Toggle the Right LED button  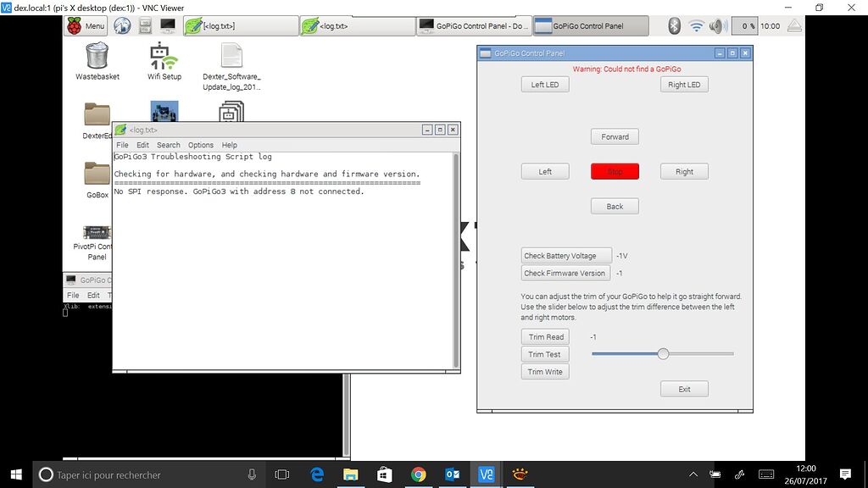(x=683, y=85)
